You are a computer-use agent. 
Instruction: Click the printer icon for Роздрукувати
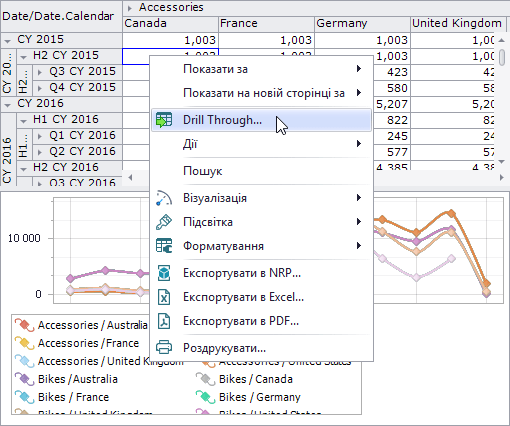(x=164, y=348)
